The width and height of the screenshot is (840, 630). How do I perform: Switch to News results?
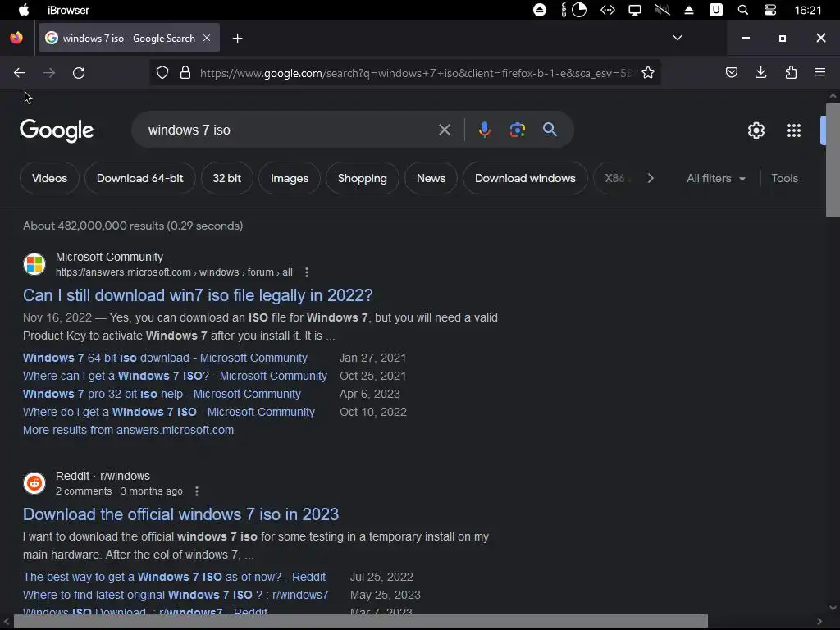pyautogui.click(x=431, y=178)
